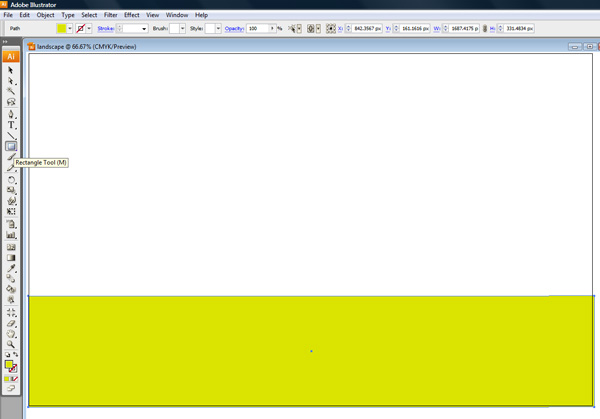The height and width of the screenshot is (419, 600).
Task: Open the stroke color dropdown arrow
Action: click(89, 28)
